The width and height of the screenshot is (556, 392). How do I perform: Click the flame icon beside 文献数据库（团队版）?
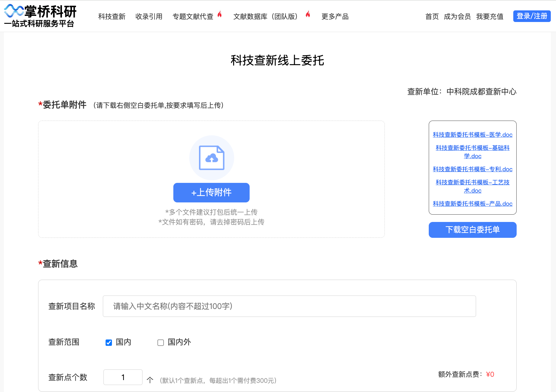(x=308, y=14)
